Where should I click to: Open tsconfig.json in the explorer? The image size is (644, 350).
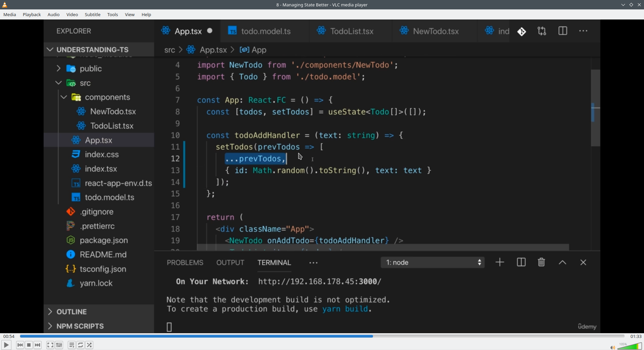[99, 269]
